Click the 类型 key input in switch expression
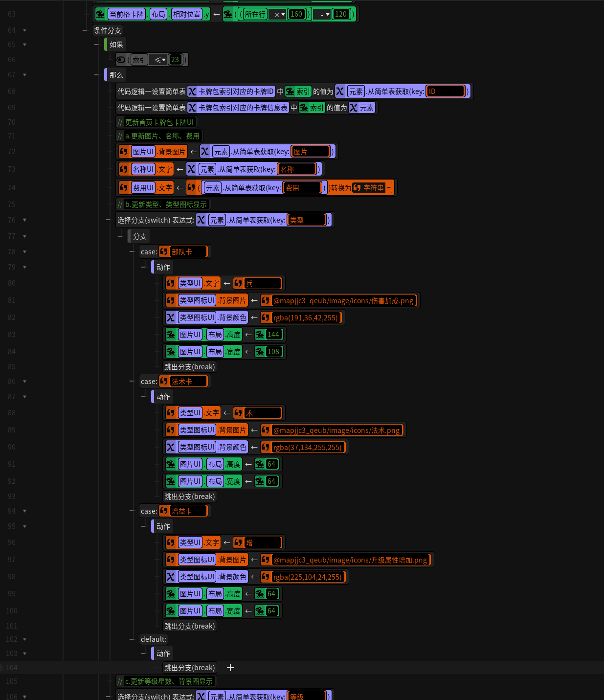 [x=307, y=220]
